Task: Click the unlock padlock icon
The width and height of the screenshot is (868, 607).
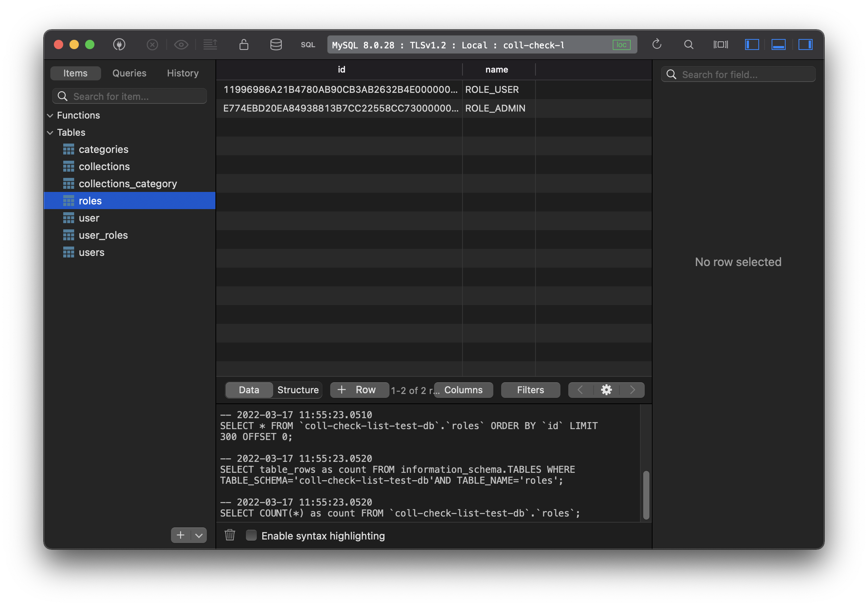Action: 244,44
